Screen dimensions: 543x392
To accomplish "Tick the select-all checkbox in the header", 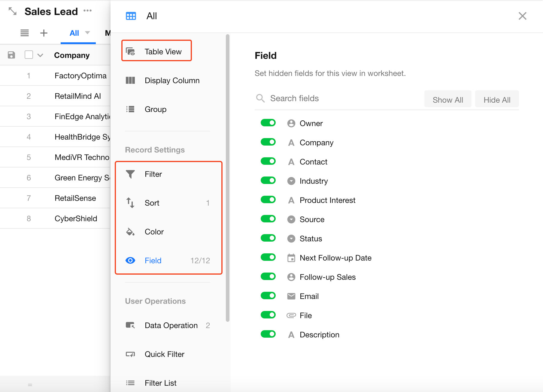I will pyautogui.click(x=29, y=55).
